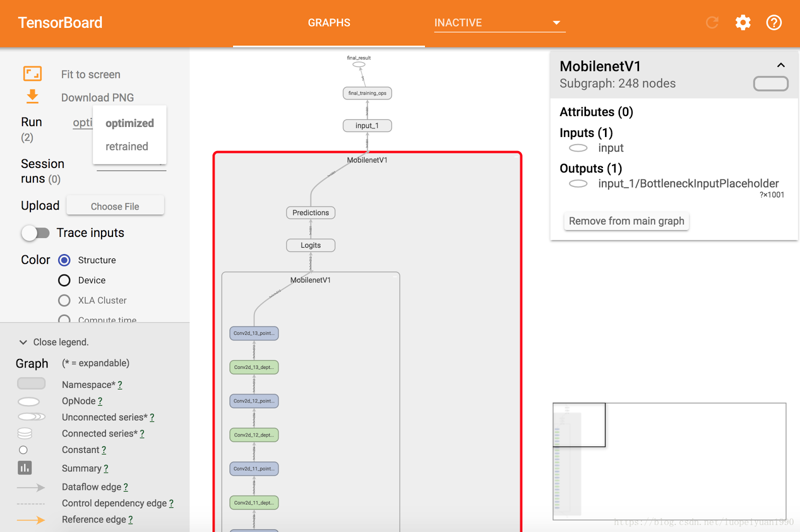Select the Conv2d_12_point... node
The width and height of the screenshot is (800, 532).
(254, 401)
